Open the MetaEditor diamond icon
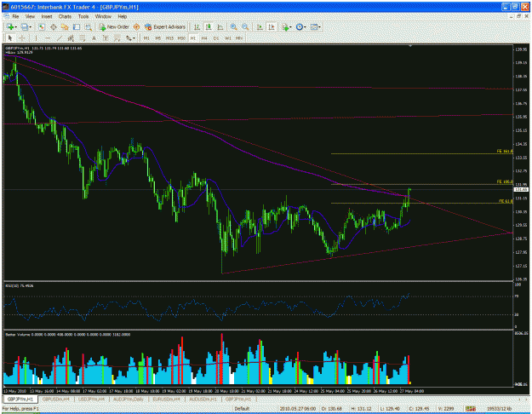532x414 pixels. click(137, 27)
